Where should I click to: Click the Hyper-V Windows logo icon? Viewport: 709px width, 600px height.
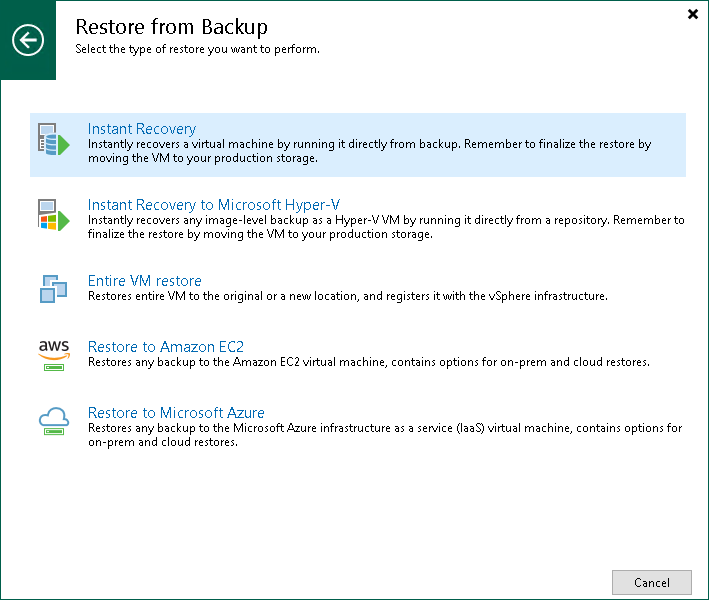coord(53,215)
